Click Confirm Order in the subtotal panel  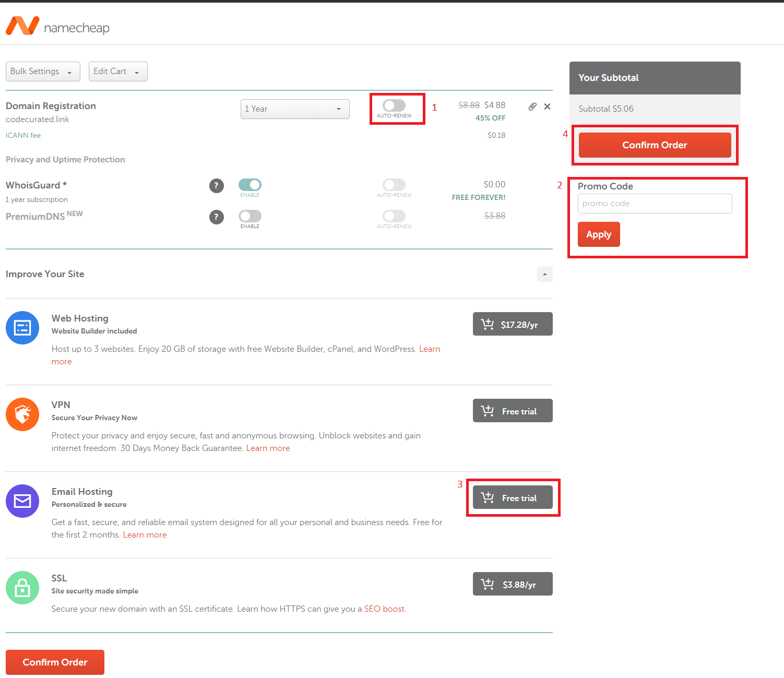655,145
